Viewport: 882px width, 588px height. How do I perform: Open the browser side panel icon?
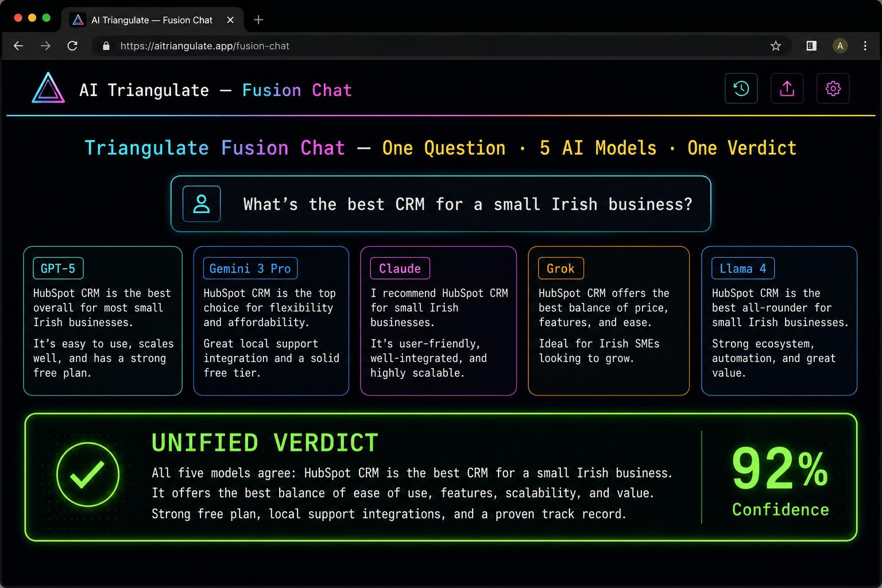pyautogui.click(x=811, y=46)
